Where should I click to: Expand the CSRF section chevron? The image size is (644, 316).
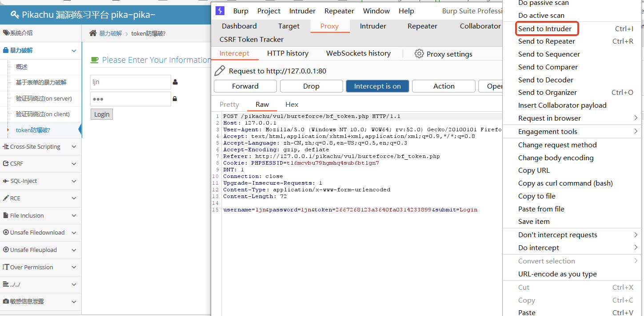pyautogui.click(x=74, y=164)
